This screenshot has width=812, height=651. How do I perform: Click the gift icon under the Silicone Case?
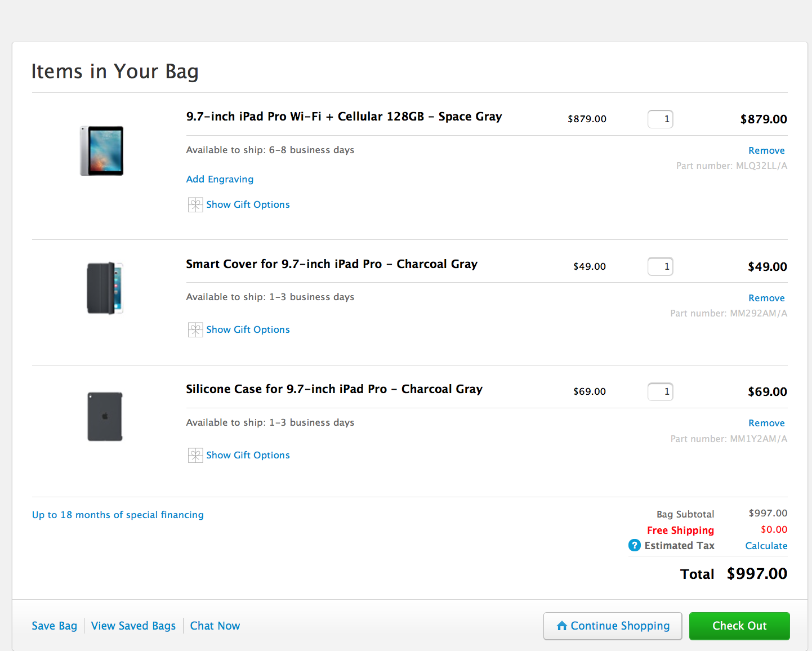click(x=195, y=455)
